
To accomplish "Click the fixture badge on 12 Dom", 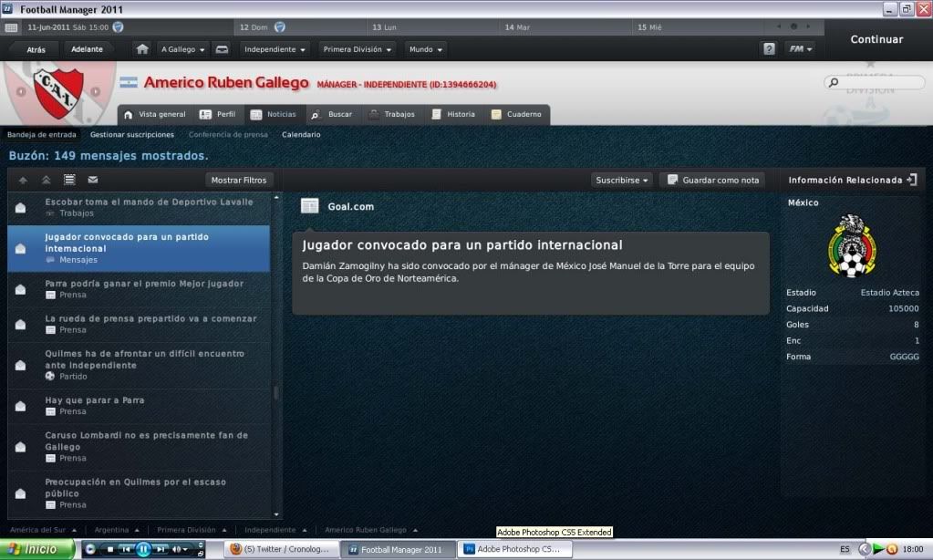I will [x=280, y=26].
